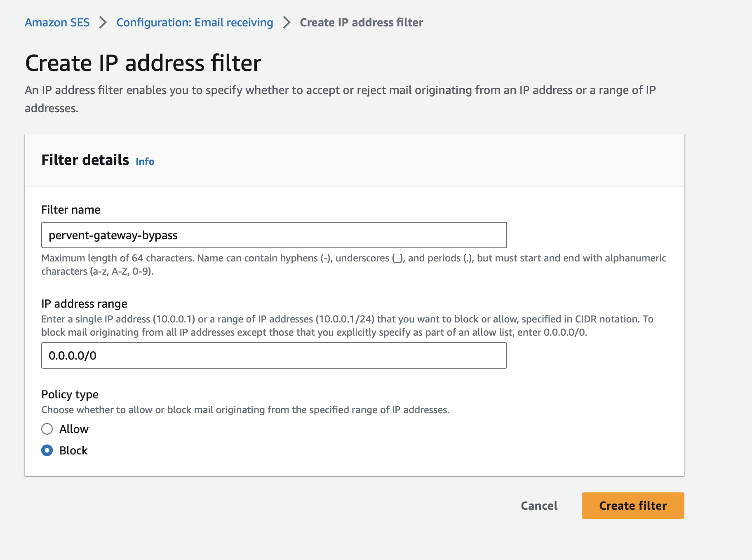The height and width of the screenshot is (560, 752).
Task: Open the Info link beside Filter details
Action: tap(145, 161)
